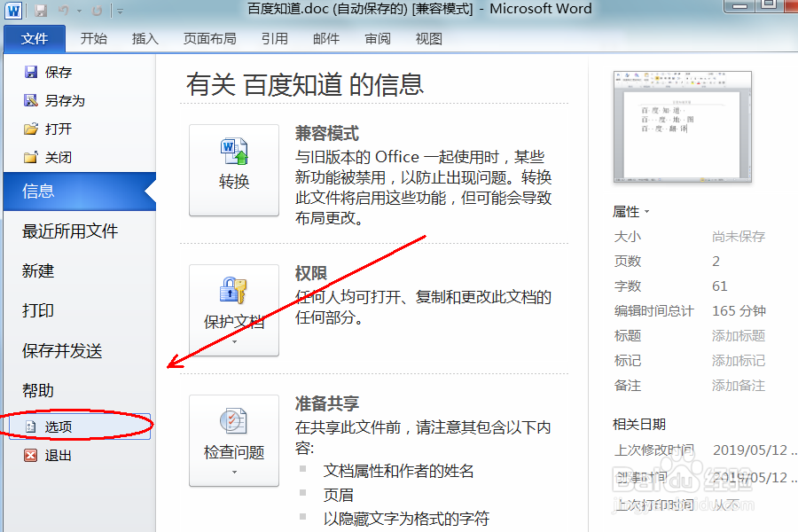Click the 打开 folder icon in the sidebar
Viewport: 798px width, 532px height.
tap(30, 129)
